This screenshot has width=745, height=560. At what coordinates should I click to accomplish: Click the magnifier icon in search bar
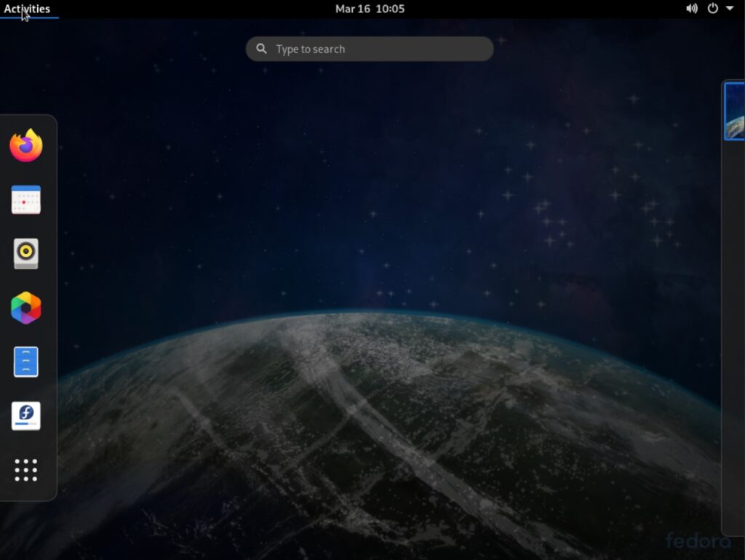tap(261, 49)
